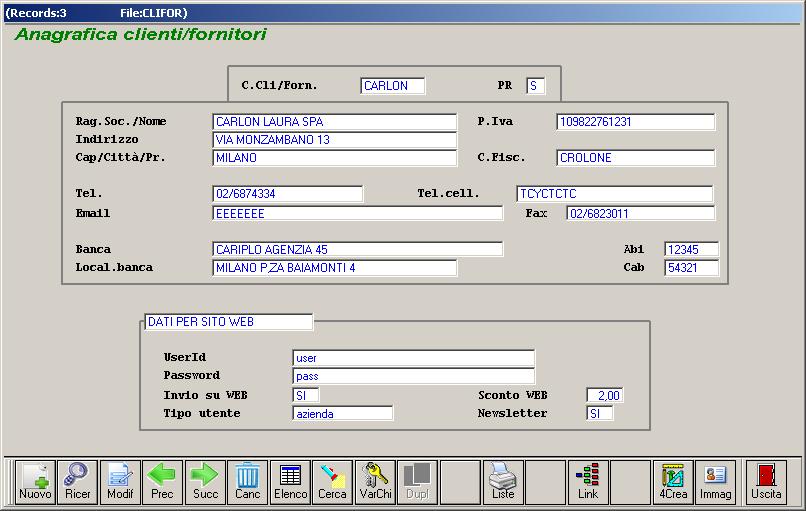Click the Tel. field 02/6874334
The image size is (806, 511).
(288, 194)
